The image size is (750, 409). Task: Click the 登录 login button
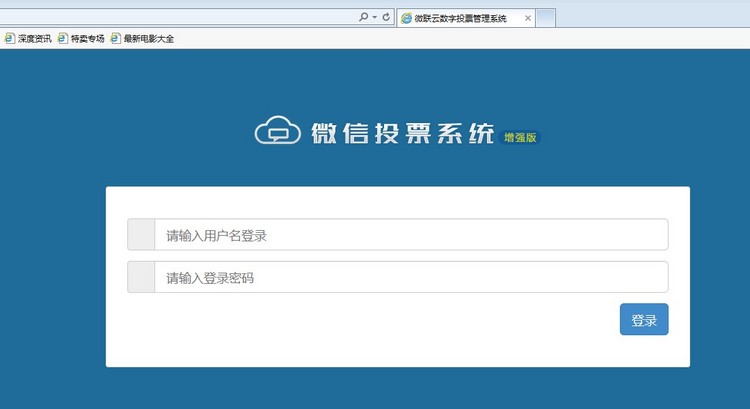pyautogui.click(x=644, y=319)
